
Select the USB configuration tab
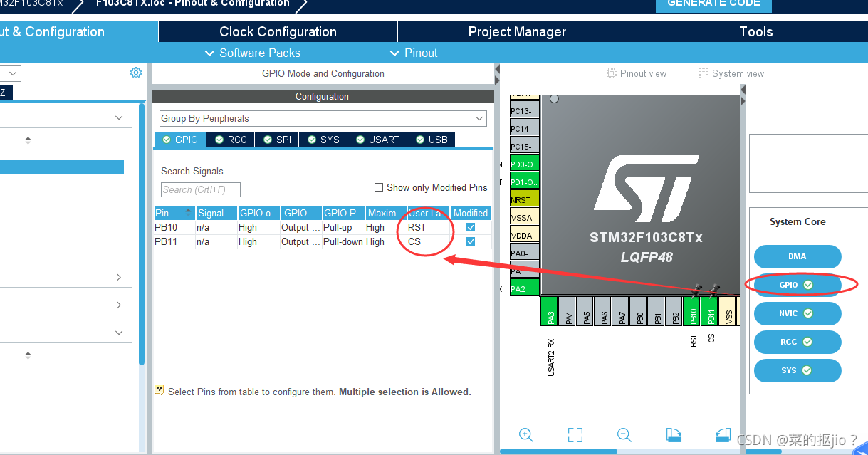(x=432, y=140)
